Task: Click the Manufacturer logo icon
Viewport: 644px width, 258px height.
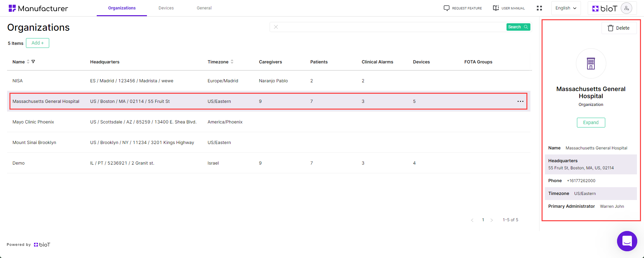Action: pyautogui.click(x=12, y=8)
